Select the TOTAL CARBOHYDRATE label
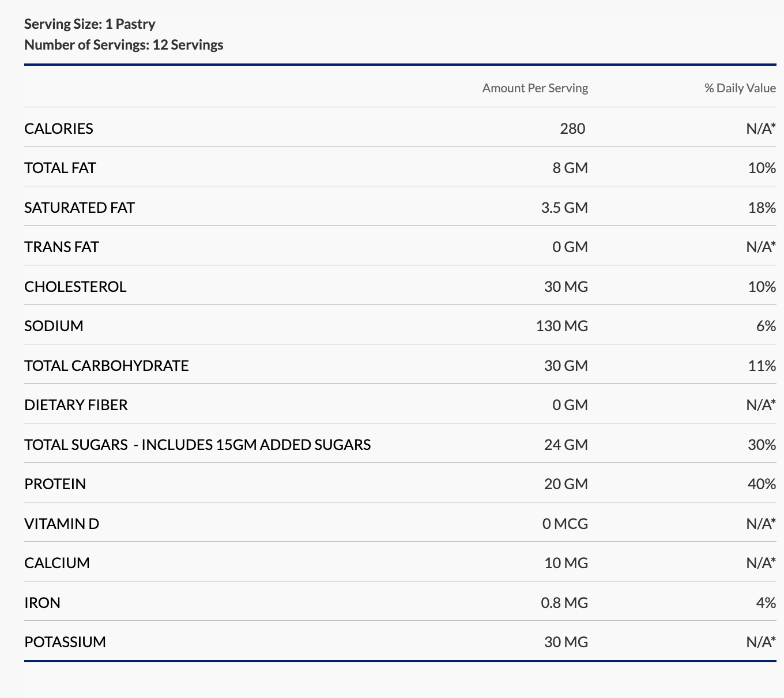 pyautogui.click(x=107, y=366)
